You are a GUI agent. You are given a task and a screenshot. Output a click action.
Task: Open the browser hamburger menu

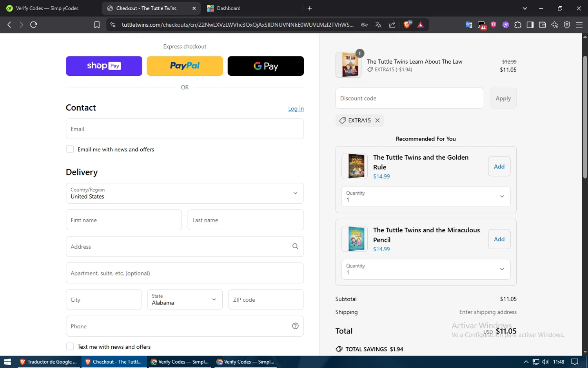(579, 25)
